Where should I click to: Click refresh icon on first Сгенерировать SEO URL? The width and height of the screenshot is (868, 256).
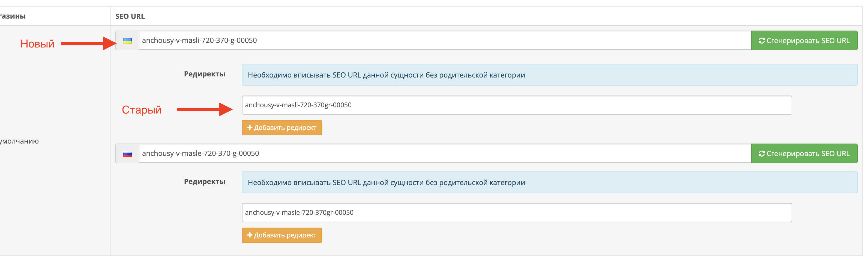pos(762,41)
